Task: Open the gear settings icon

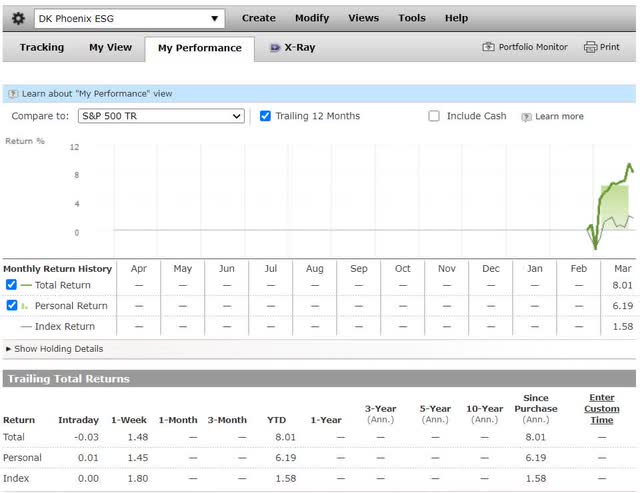Action: 18,18
